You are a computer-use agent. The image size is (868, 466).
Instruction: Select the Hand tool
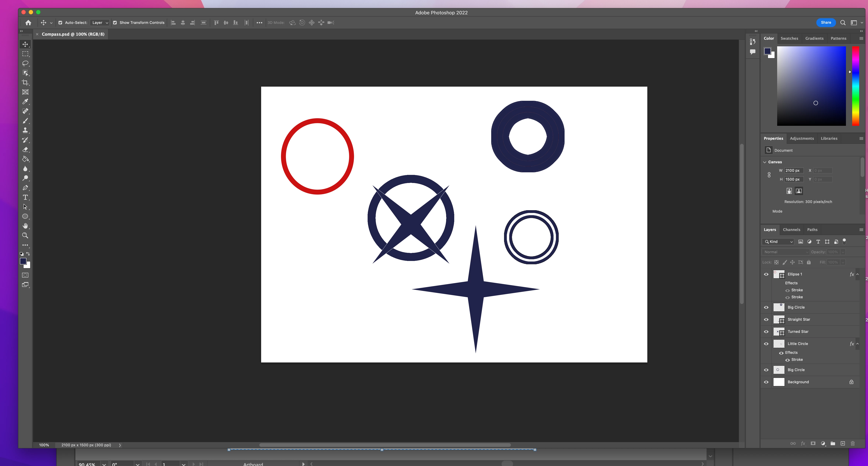coord(25,226)
